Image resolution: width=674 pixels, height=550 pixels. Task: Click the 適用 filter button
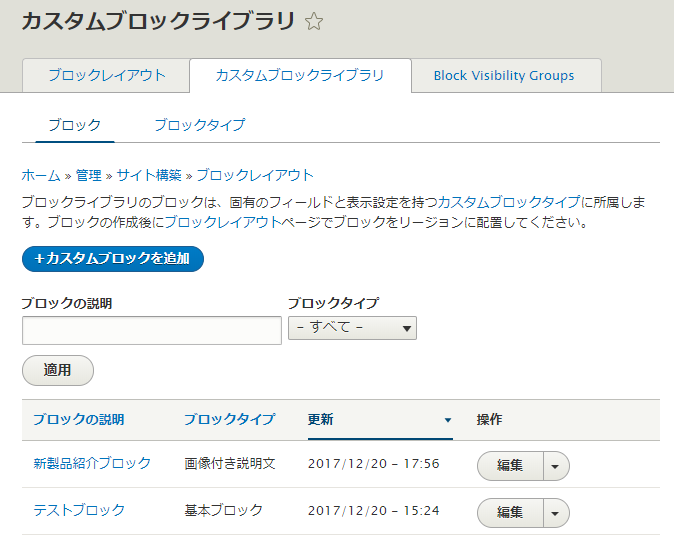[58, 370]
